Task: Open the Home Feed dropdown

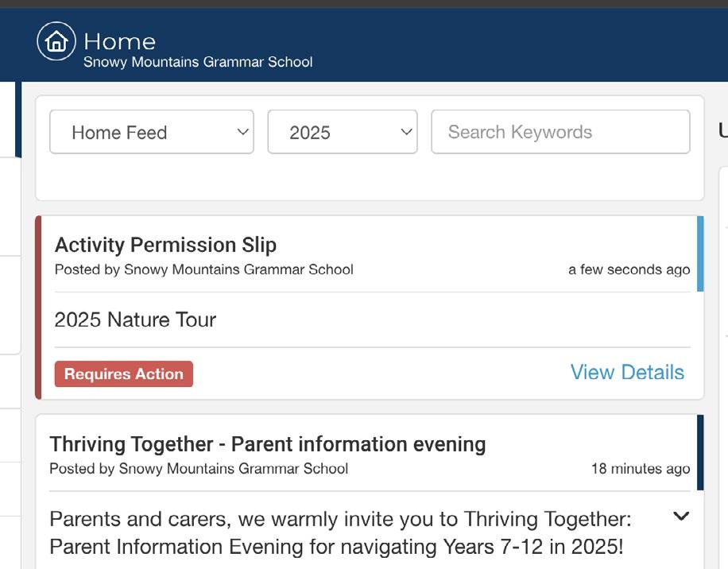Action: tap(152, 132)
